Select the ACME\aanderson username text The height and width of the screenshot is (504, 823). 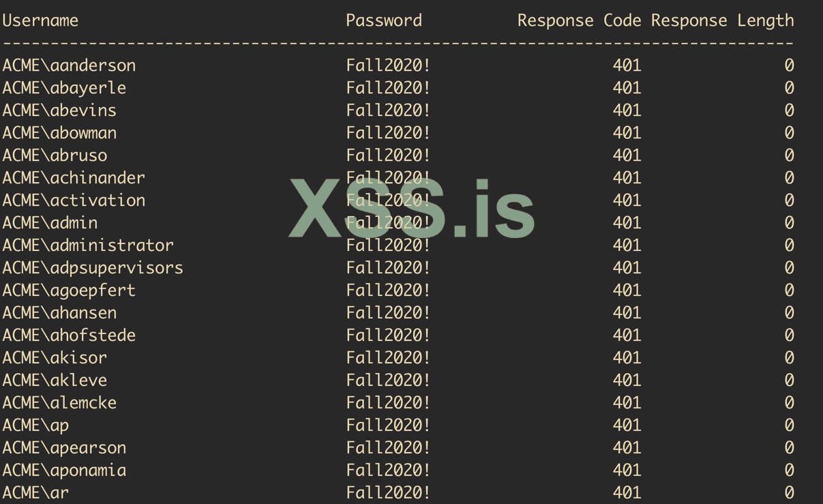69,65
